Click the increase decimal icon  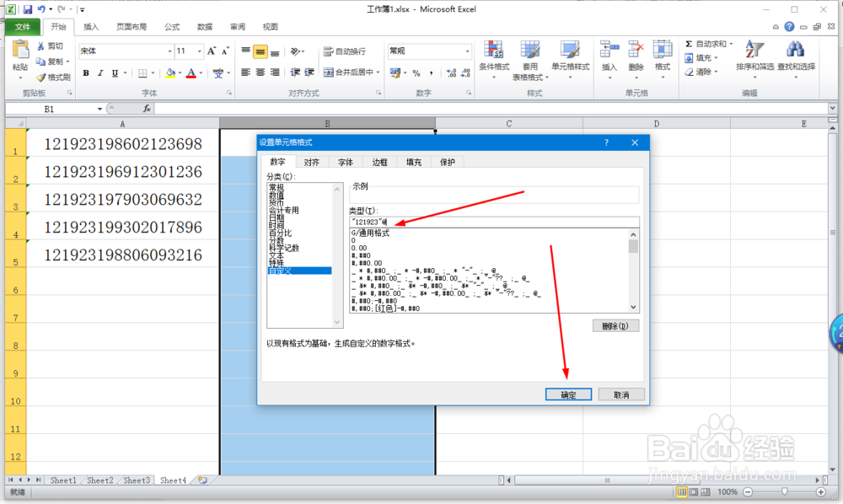pos(451,73)
